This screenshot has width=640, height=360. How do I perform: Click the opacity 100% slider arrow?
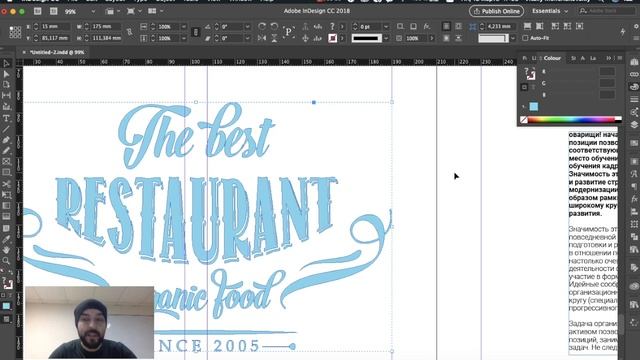click(432, 38)
